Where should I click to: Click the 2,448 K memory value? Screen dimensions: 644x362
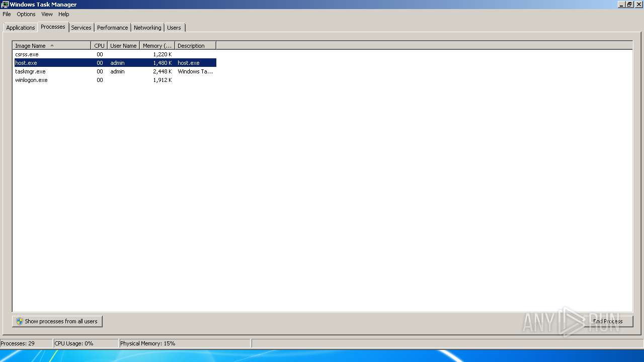click(x=163, y=71)
